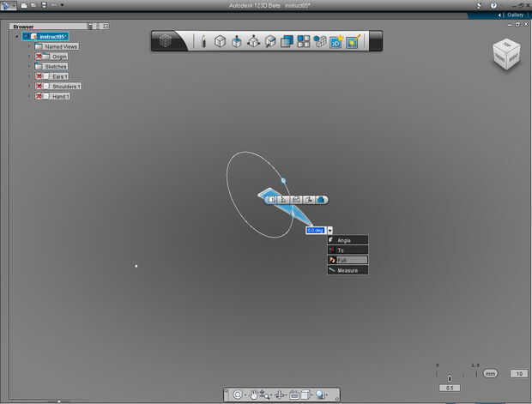Screen dimensions: 532x404
Task: Click the Open file icon in the title bar
Action: pyautogui.click(x=24, y=5)
